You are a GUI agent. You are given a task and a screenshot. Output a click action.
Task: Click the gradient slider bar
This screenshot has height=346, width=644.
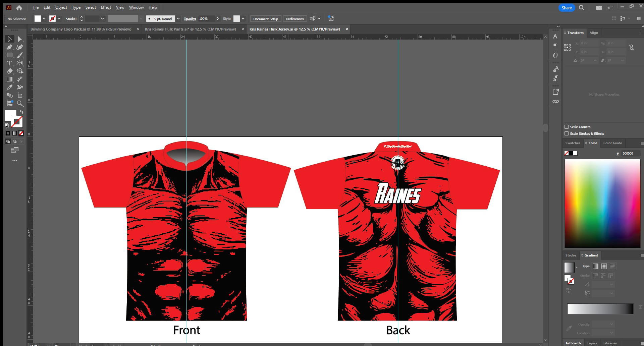(600, 309)
